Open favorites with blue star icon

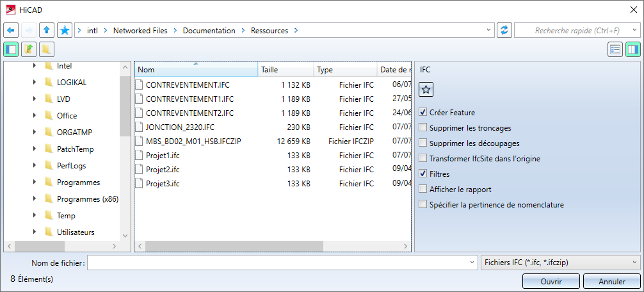(x=64, y=31)
